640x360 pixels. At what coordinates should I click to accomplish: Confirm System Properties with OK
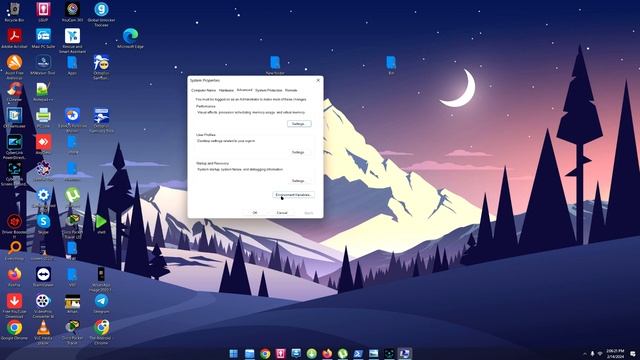255,213
